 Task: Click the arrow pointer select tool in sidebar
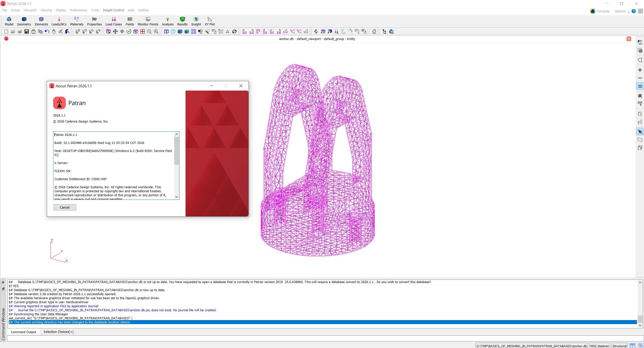point(640,132)
